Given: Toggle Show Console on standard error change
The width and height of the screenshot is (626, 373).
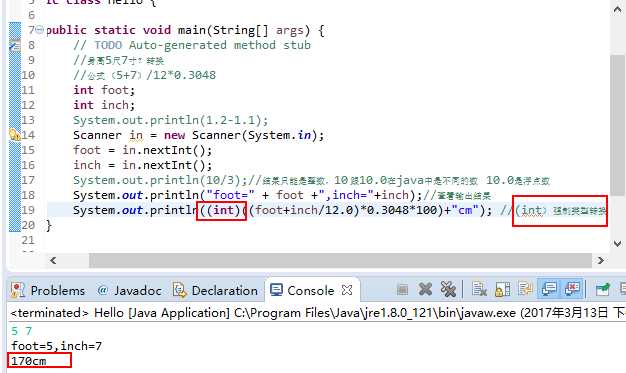Looking at the screenshot, I should [x=572, y=289].
